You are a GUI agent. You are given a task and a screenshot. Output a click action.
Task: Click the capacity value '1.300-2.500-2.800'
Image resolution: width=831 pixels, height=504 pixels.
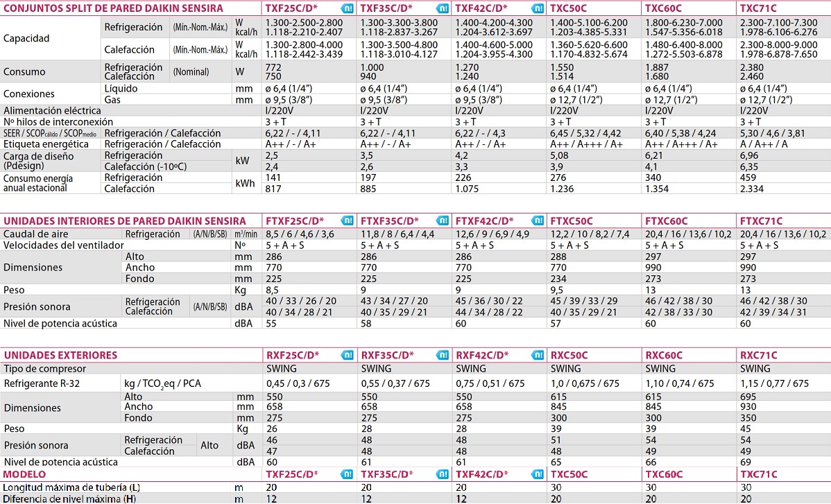tap(305, 23)
